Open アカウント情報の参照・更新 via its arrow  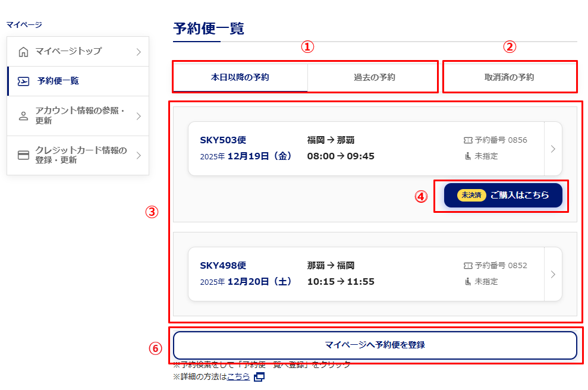139,116
